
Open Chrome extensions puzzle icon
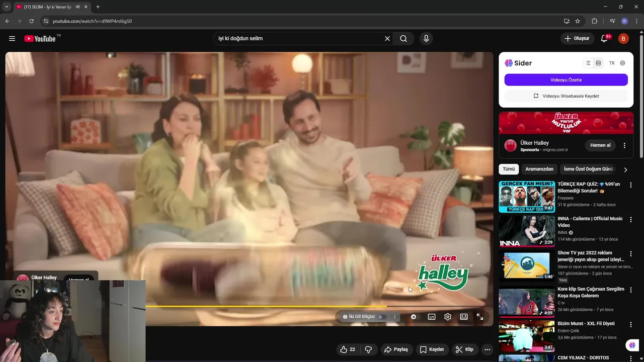coord(595,21)
